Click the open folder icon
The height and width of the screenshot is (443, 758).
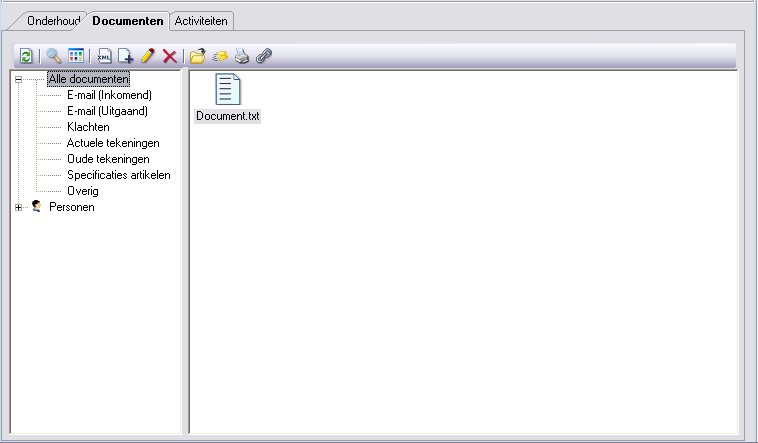(197, 56)
